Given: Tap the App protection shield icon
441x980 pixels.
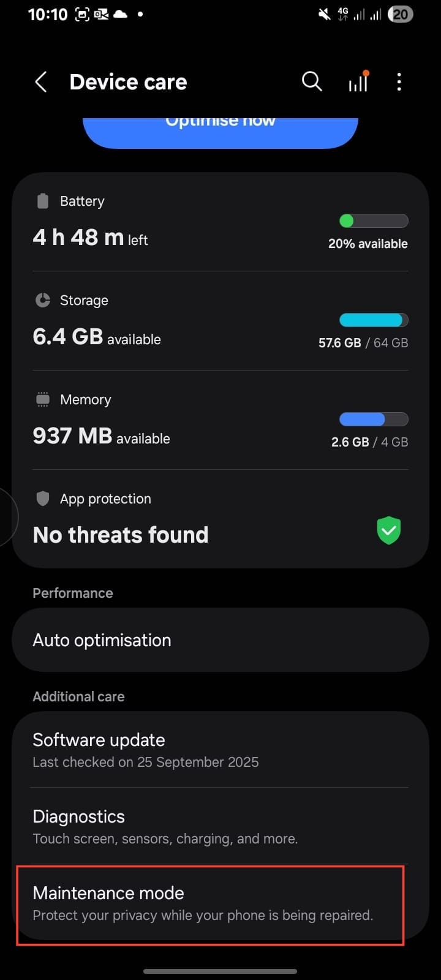Looking at the screenshot, I should 42,499.
